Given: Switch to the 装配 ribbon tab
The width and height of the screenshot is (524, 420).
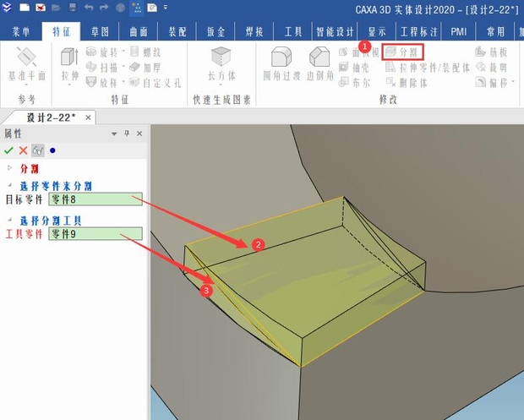Looking at the screenshot, I should pos(177,32).
